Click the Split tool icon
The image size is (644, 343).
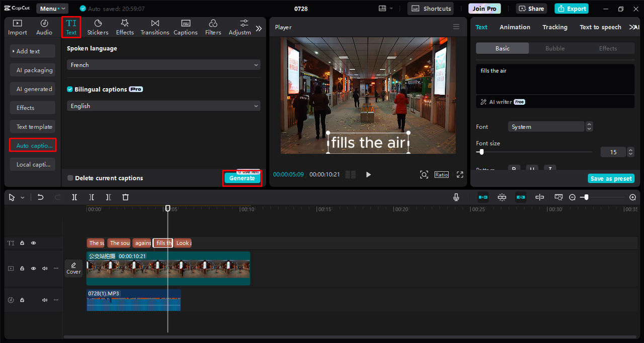coord(74,197)
